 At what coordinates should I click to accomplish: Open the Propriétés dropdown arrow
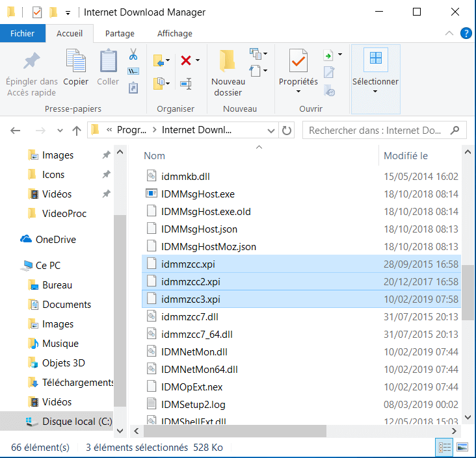coord(298,92)
